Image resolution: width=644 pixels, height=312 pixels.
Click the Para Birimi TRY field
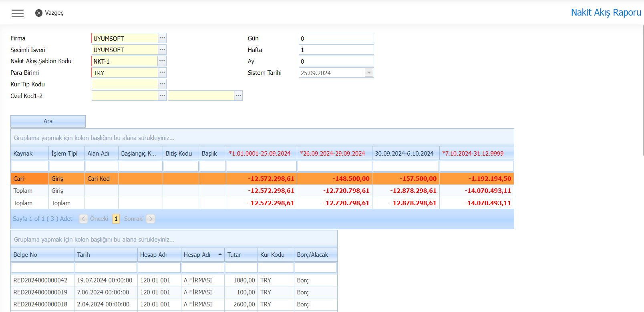click(125, 73)
